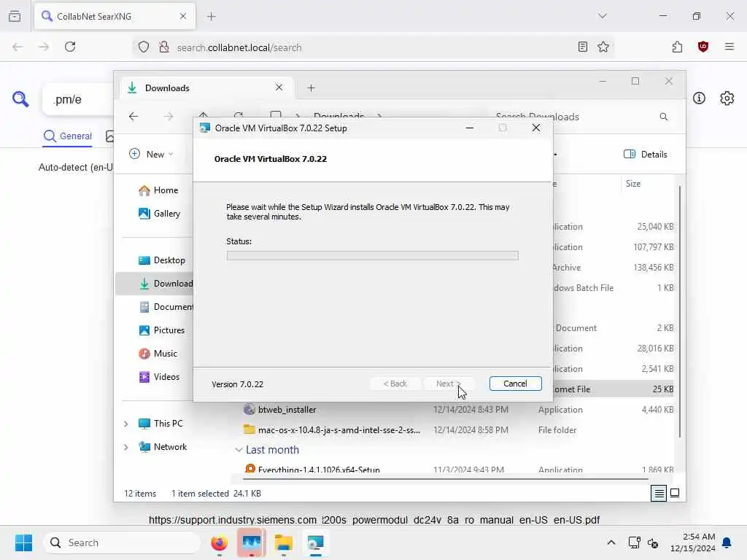Reload the browser page

coord(70,47)
